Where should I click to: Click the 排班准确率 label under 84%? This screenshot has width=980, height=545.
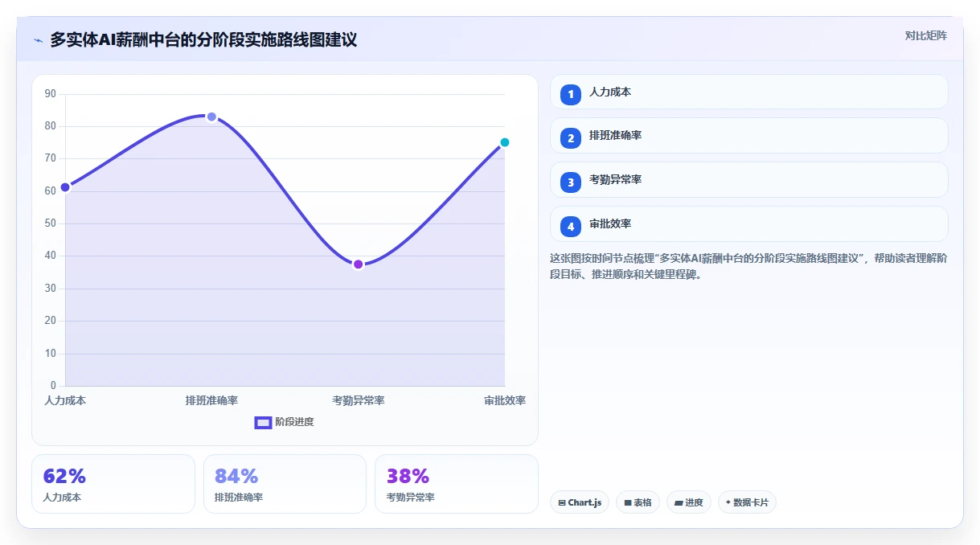(239, 498)
